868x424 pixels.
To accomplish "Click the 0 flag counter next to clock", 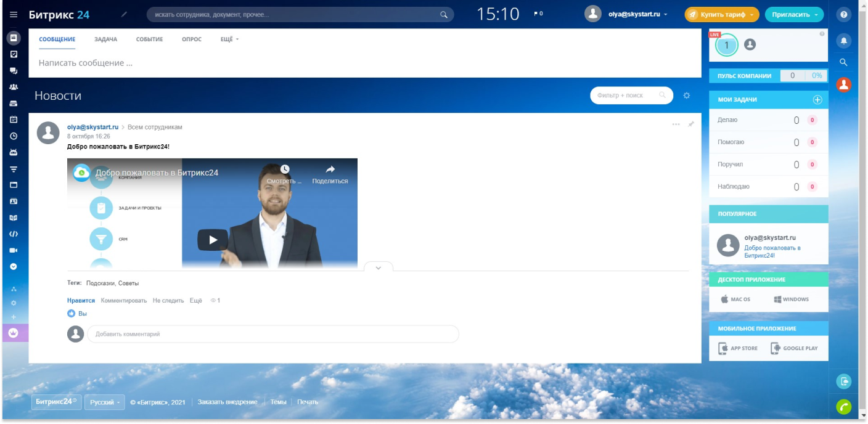I will 538,14.
